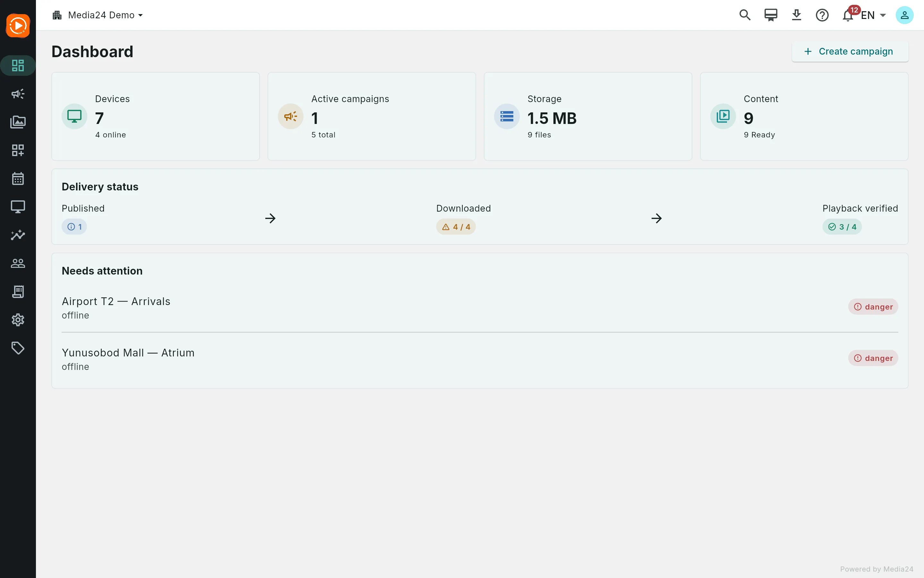Image resolution: width=924 pixels, height=578 pixels.
Task: Click the Active campaigns megaphone icon
Action: 291,116
